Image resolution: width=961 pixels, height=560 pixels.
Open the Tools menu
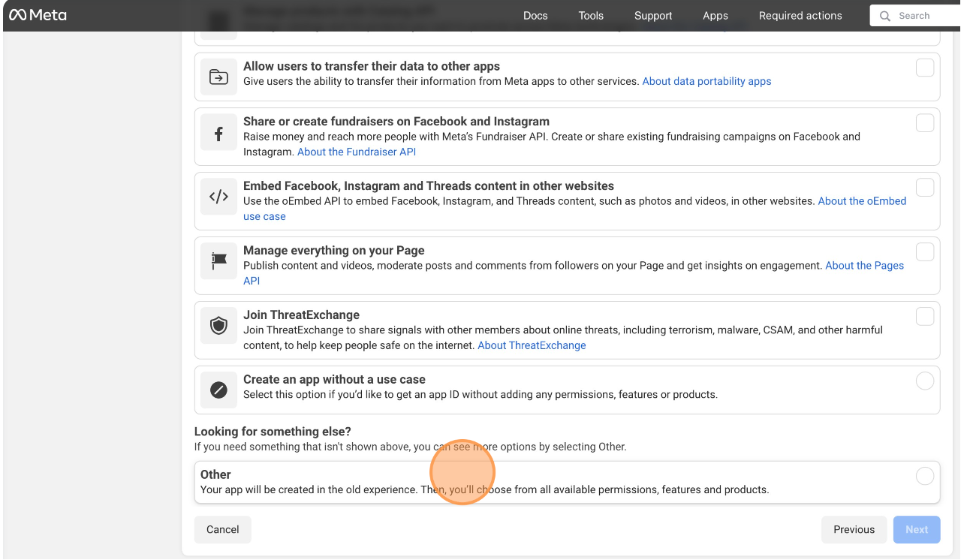[x=591, y=16]
